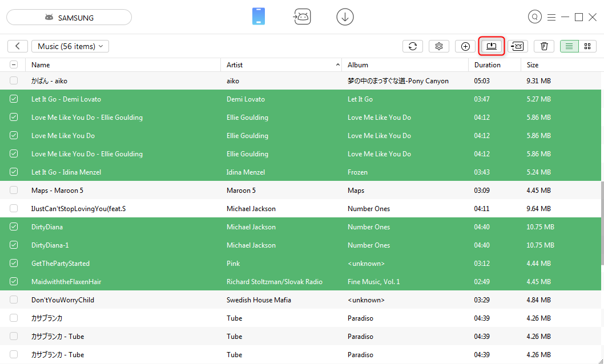The height and width of the screenshot is (364, 604).
Task: Open the search magnifier icon
Action: coord(535,17)
